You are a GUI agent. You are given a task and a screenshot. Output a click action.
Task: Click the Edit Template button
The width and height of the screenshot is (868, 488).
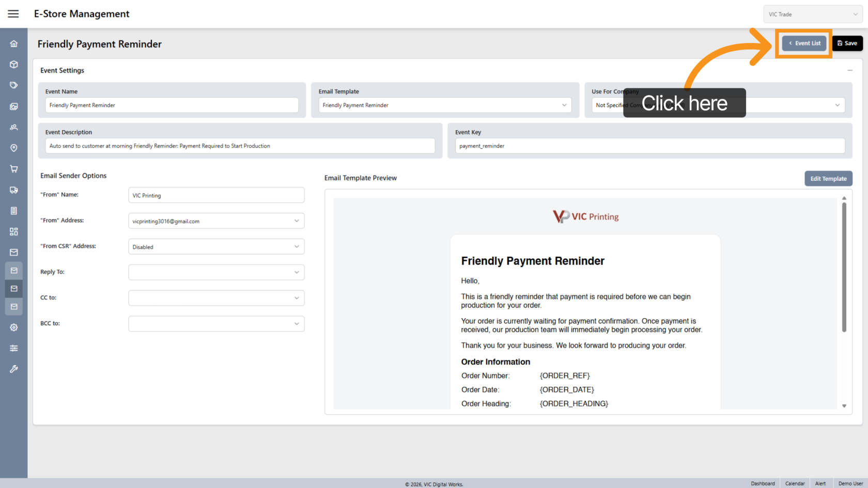[x=828, y=179]
